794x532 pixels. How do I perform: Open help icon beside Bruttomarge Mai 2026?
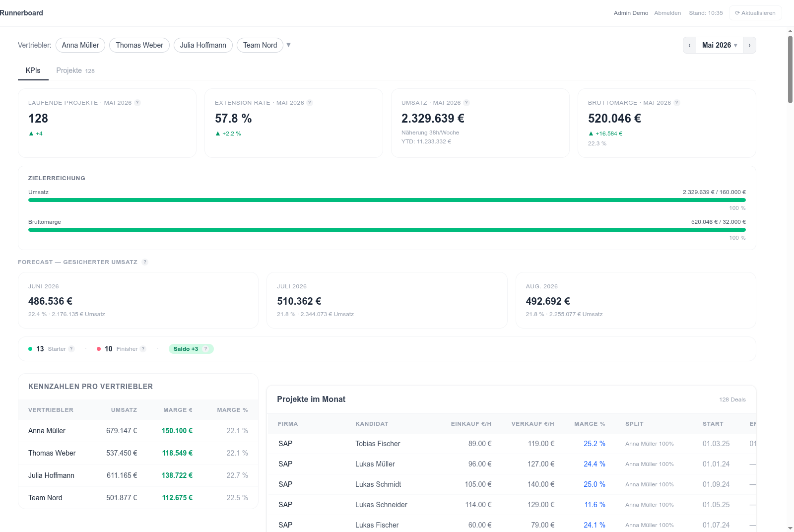(x=677, y=103)
